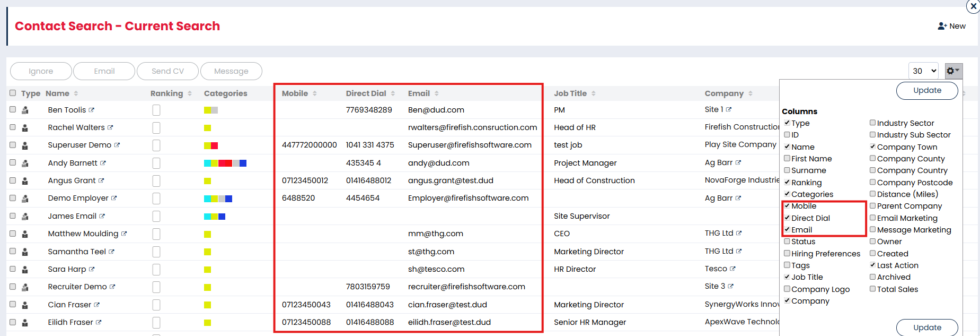This screenshot has height=336, width=980.
Task: Sort by Name column arrows
Action: tap(76, 93)
